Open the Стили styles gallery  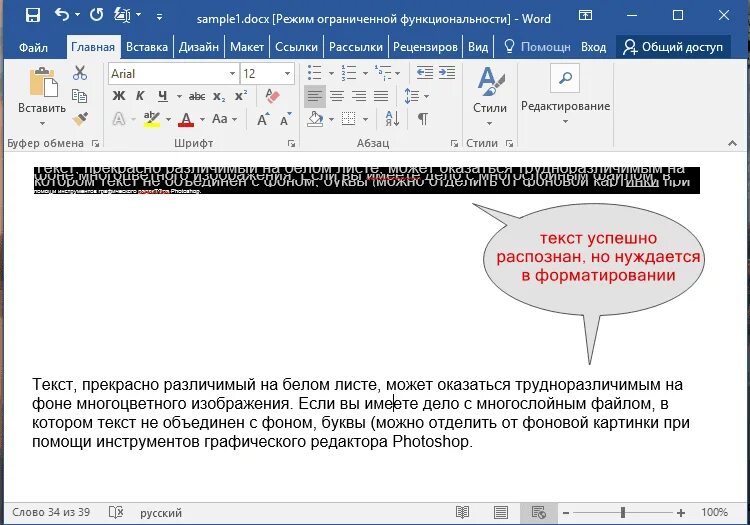pos(490,96)
